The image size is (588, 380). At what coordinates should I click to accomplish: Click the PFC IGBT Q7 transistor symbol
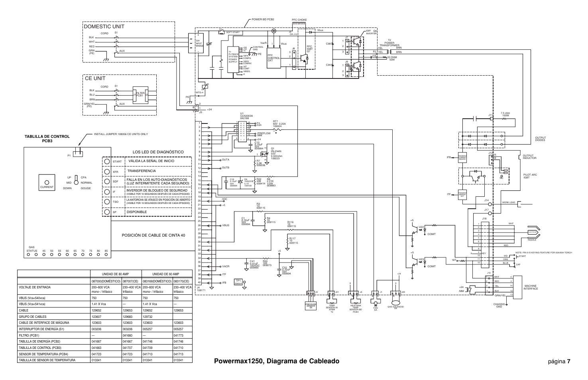(305, 58)
